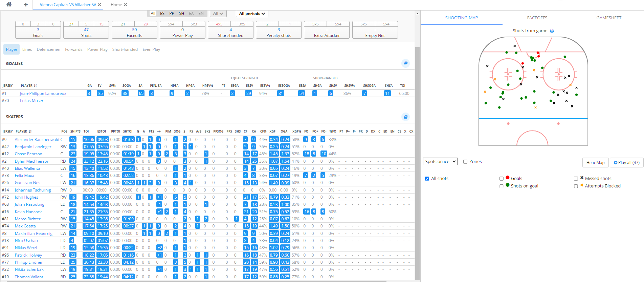Click the export icon in Goalies section
The height and width of the screenshot is (282, 644).
[405, 63]
